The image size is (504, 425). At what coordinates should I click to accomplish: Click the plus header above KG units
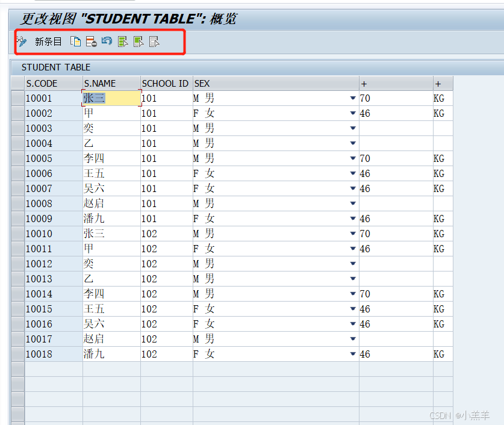point(443,83)
